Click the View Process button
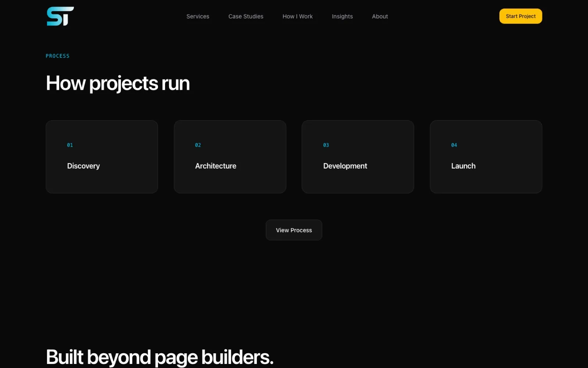The image size is (588, 368). (x=294, y=230)
